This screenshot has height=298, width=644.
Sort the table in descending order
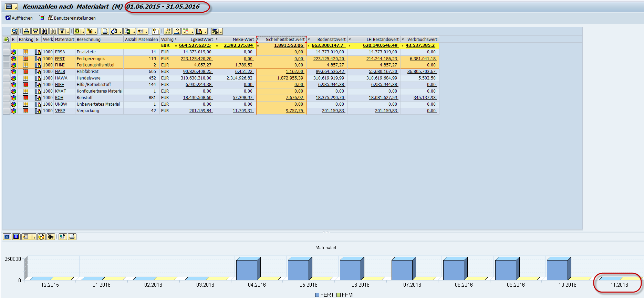click(x=35, y=31)
